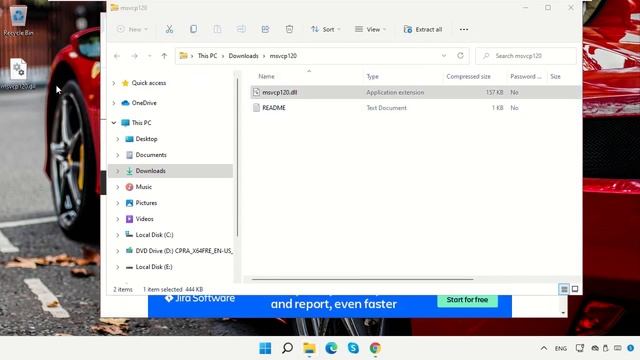Collapse This PC tree node
Screen dimensions: 640x360
[114, 122]
